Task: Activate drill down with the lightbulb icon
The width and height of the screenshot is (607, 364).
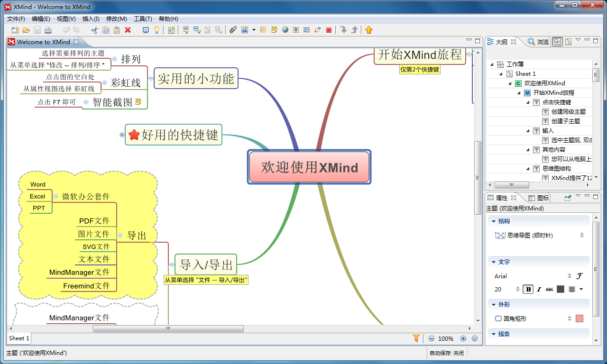Action: tap(156, 29)
